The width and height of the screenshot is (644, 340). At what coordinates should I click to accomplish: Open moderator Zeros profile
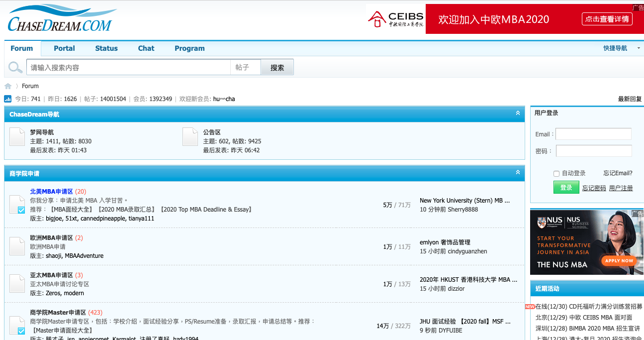tap(53, 293)
